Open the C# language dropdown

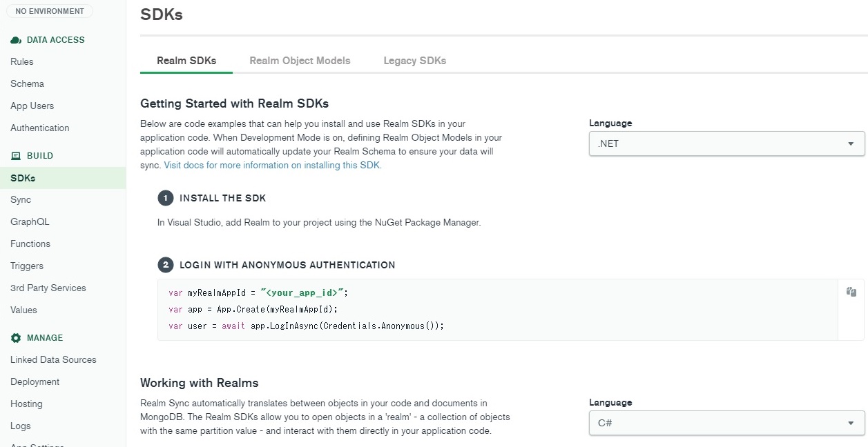[x=726, y=423]
